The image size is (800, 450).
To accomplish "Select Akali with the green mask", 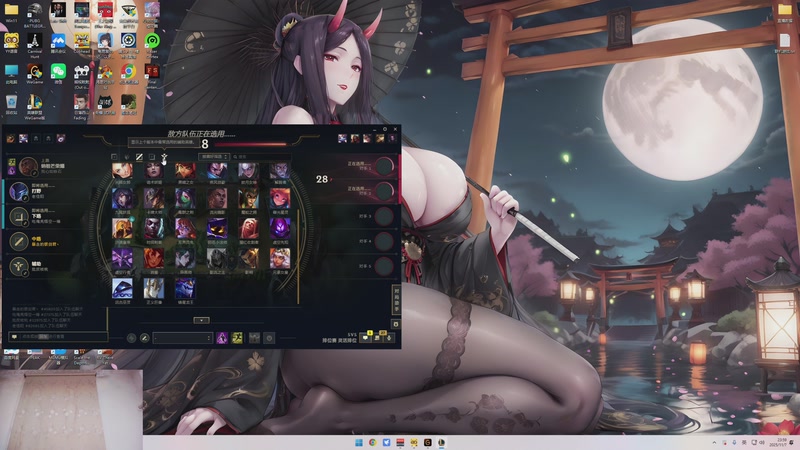I will click(185, 198).
